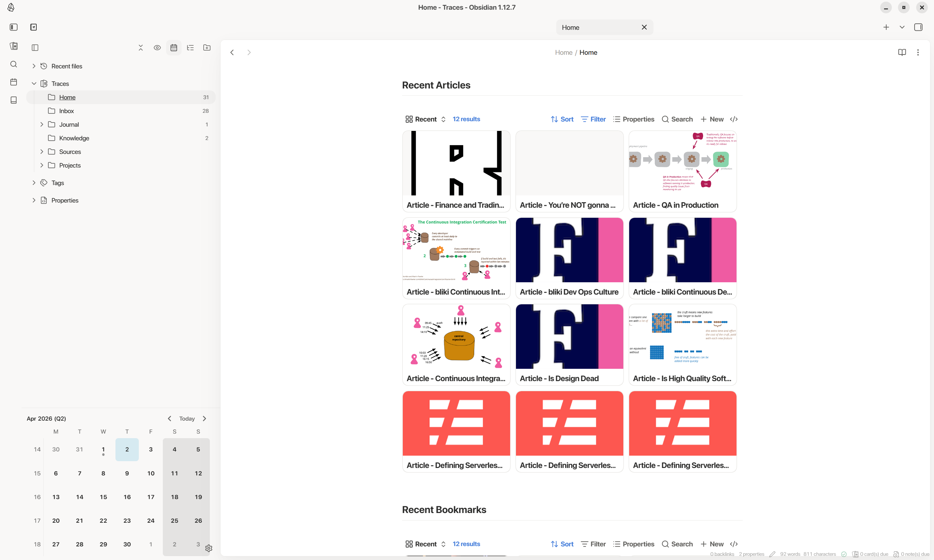Switch to outline list view in sidebar toolbar
The height and width of the screenshot is (560, 934).
pyautogui.click(x=190, y=48)
